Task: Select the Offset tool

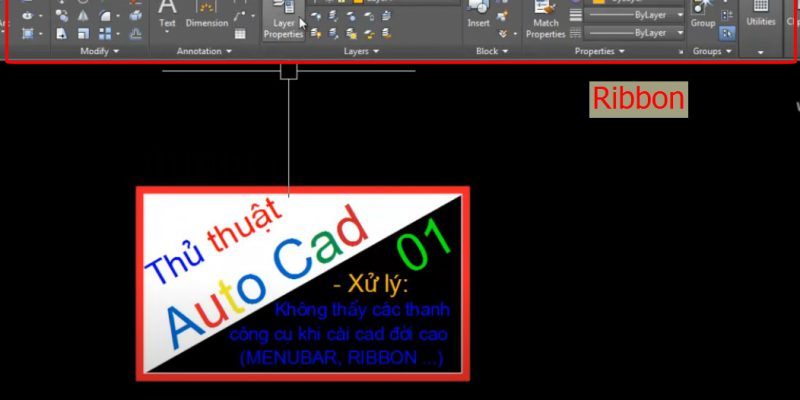Action: (x=135, y=34)
